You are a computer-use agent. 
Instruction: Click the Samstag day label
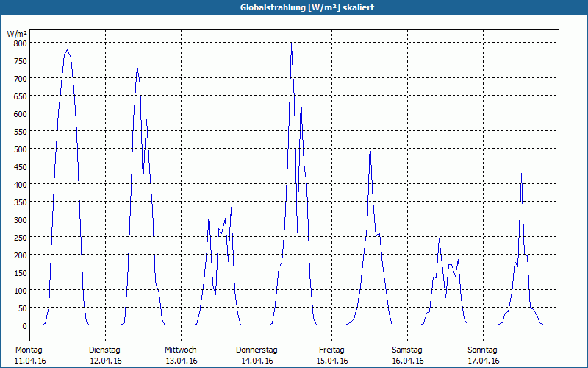[x=407, y=350]
